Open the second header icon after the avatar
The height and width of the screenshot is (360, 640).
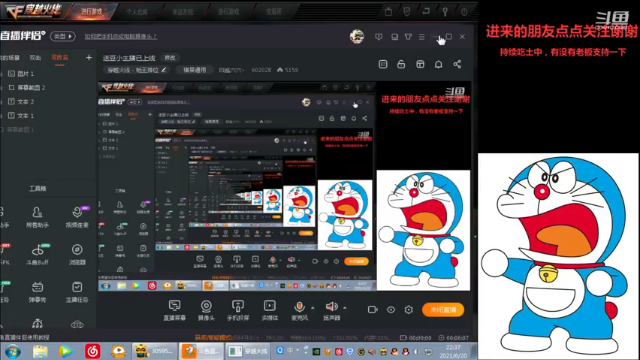click(394, 37)
